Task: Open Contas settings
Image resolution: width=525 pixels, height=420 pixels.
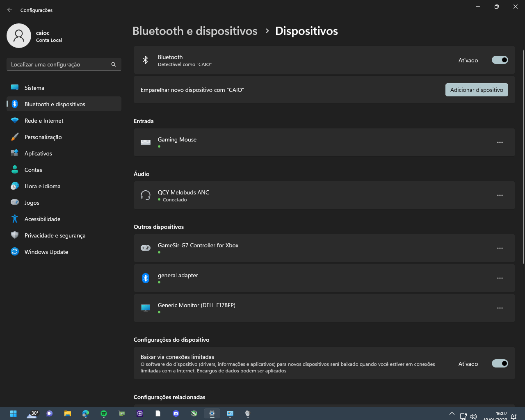Action: tap(64, 170)
